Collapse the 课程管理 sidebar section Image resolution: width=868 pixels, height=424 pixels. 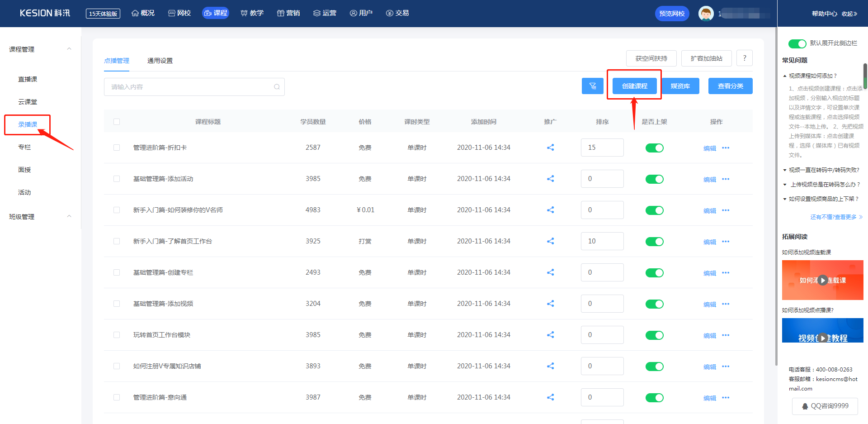tap(69, 49)
